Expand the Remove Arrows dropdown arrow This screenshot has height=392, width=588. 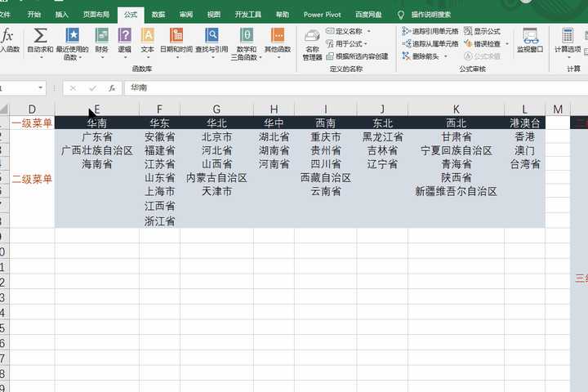[446, 56]
